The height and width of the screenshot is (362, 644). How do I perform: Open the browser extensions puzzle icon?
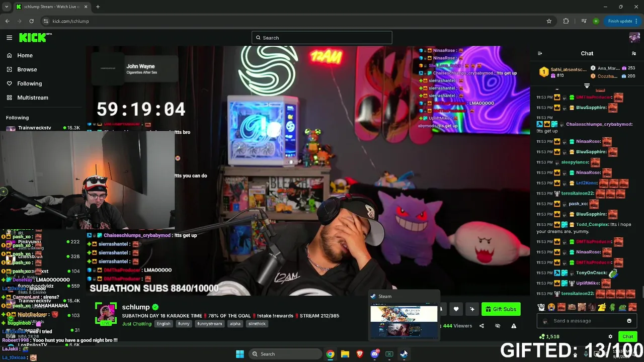(x=566, y=21)
